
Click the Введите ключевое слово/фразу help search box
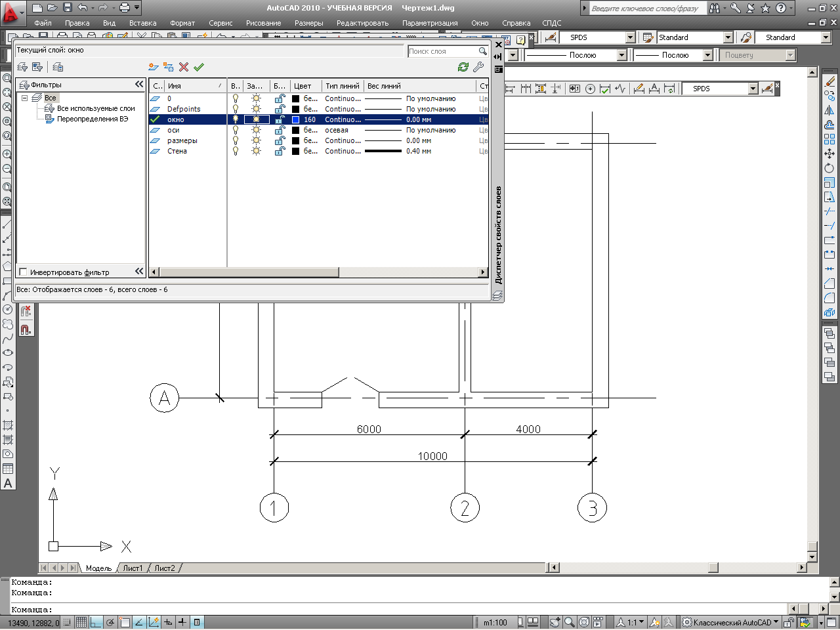tap(648, 8)
